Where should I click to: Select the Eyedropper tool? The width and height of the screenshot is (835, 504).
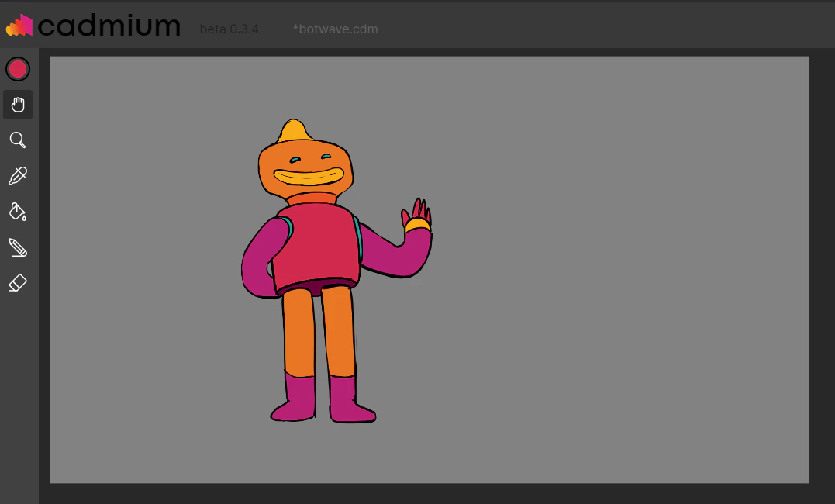point(18,176)
